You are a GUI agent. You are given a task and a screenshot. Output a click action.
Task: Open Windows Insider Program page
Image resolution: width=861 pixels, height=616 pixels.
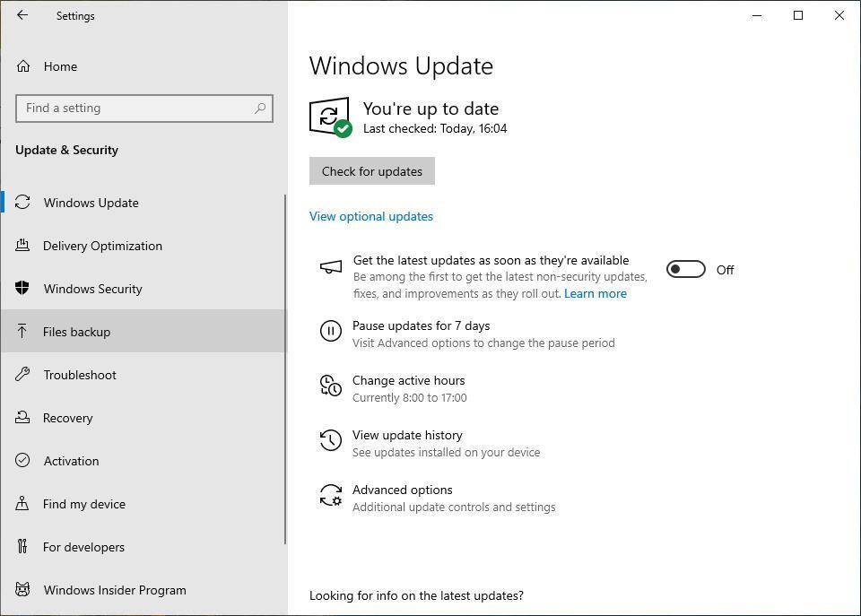point(143,590)
